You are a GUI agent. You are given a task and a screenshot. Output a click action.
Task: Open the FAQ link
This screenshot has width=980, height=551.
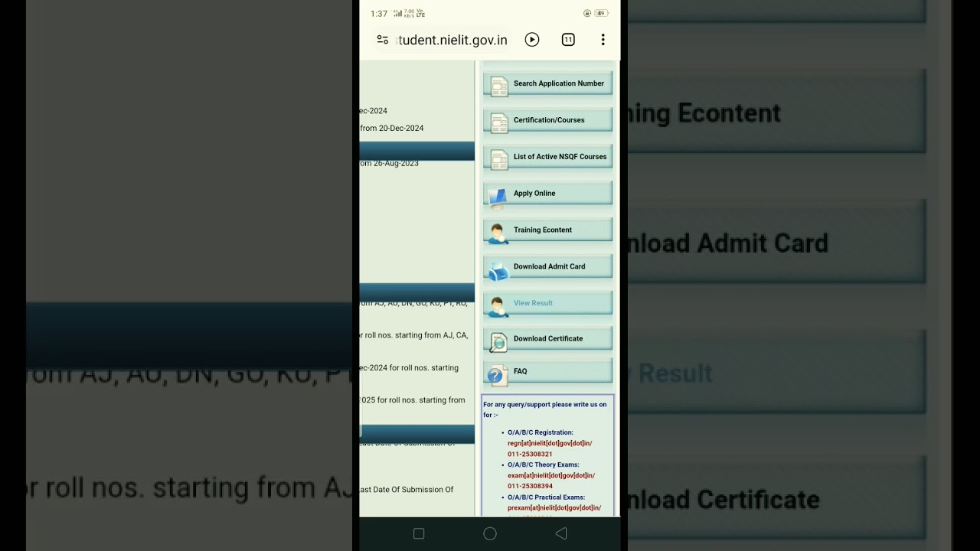pos(548,371)
